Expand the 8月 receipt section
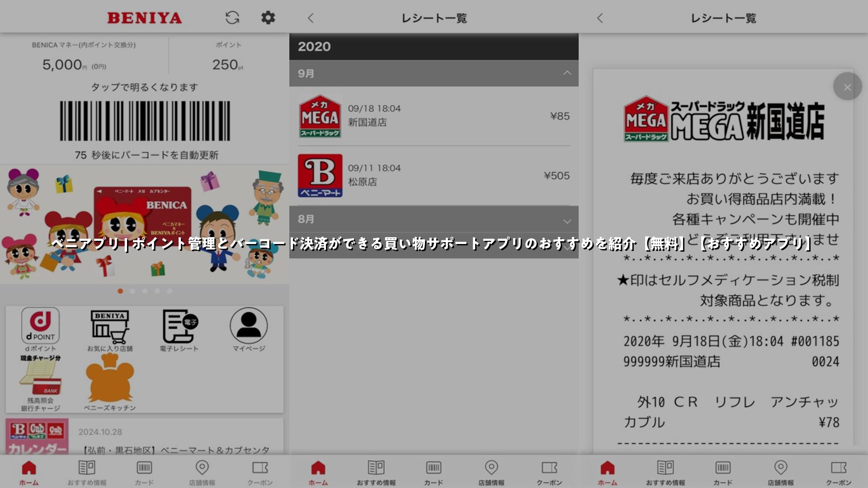Image resolution: width=868 pixels, height=488 pixels. click(434, 219)
